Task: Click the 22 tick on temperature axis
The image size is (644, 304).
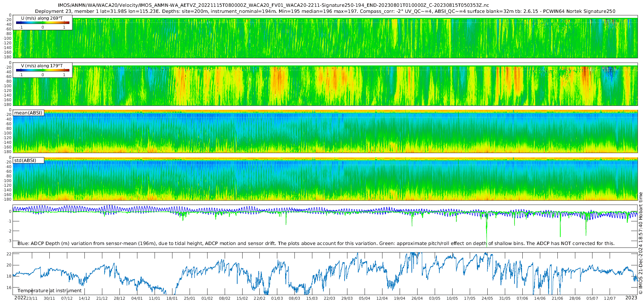Action: tap(9, 254)
